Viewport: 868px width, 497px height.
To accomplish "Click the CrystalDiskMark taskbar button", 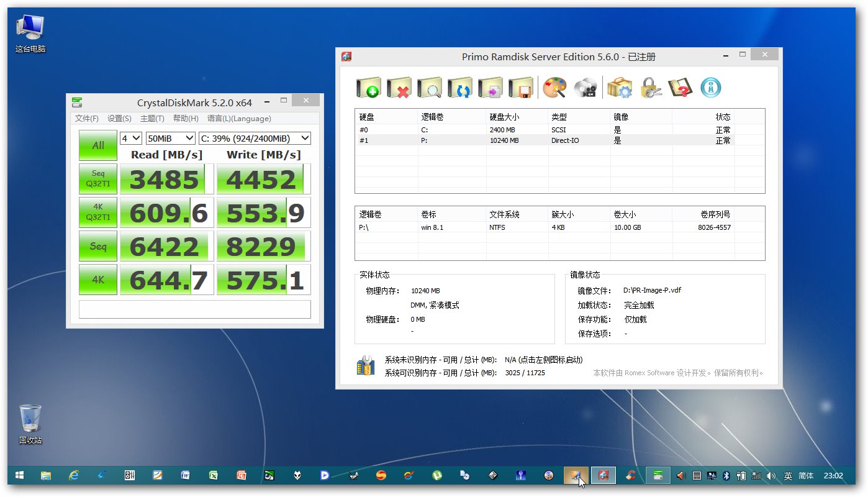I will tap(658, 475).
